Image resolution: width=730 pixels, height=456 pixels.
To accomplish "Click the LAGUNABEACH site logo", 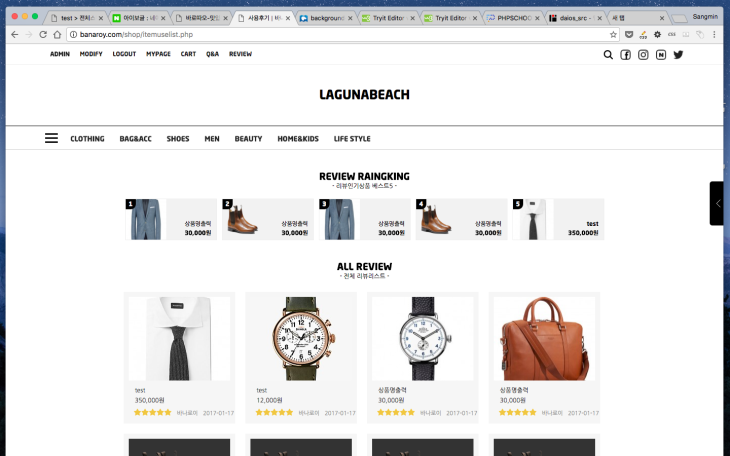I will [x=364, y=95].
